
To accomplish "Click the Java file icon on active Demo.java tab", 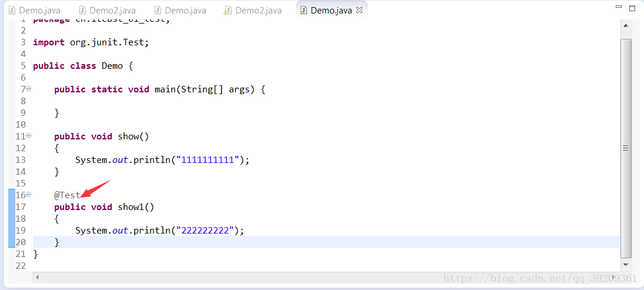I will click(304, 10).
